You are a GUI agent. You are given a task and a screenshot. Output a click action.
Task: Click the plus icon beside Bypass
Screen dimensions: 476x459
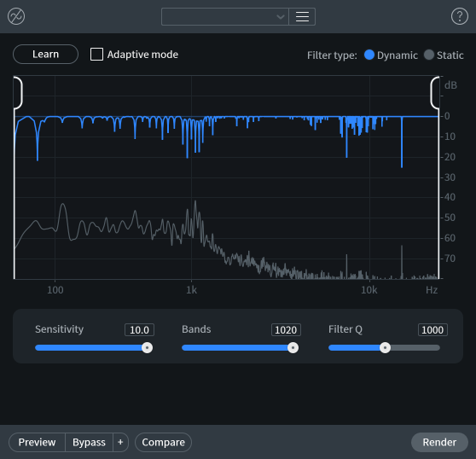[x=120, y=442]
